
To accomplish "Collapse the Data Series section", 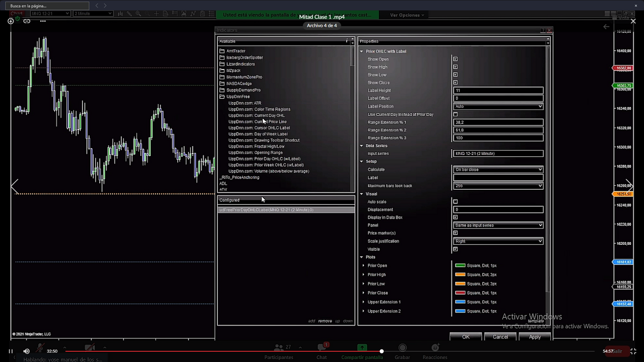I will click(x=361, y=146).
